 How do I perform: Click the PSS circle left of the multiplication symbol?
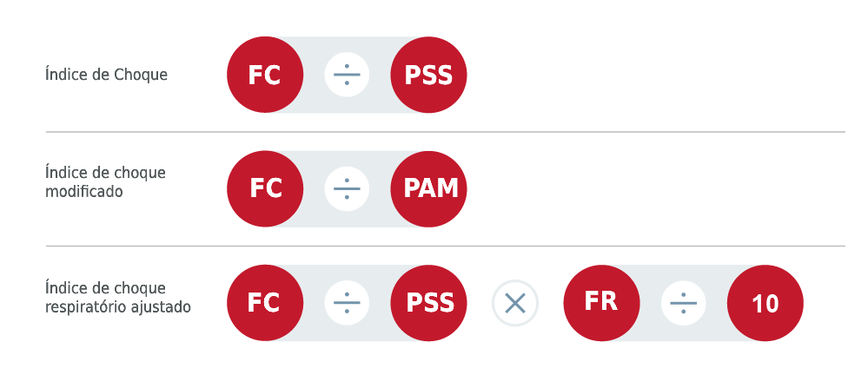coord(429,303)
